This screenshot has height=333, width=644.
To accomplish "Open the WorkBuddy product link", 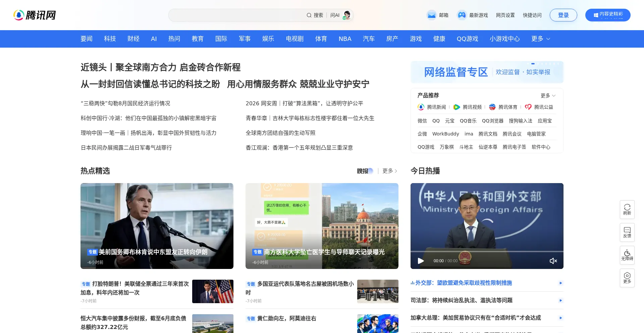I will (x=445, y=134).
